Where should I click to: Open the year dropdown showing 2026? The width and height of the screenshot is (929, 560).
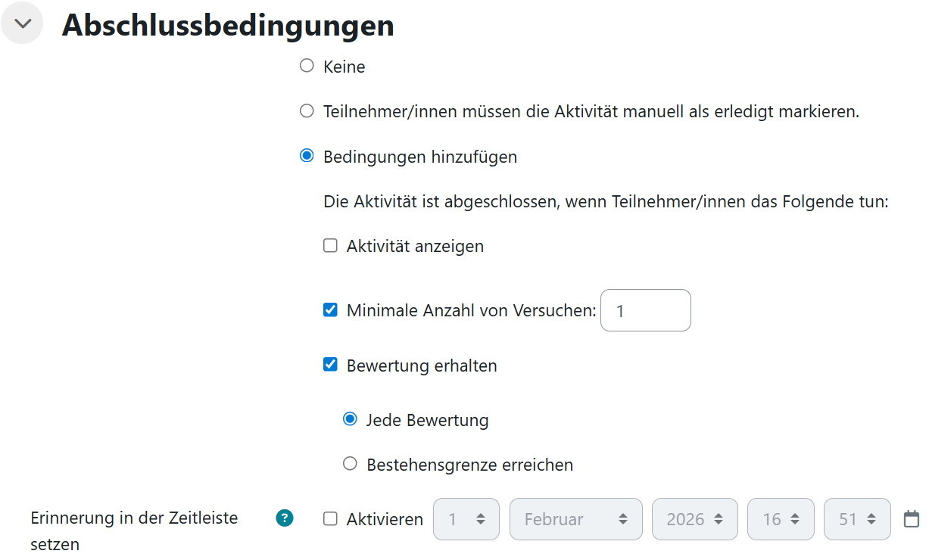(694, 519)
